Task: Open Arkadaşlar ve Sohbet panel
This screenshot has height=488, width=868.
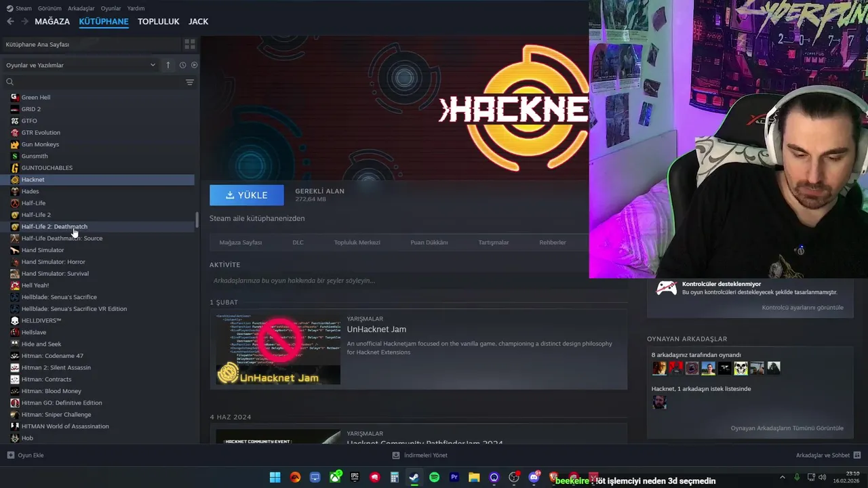Action: 828,455
